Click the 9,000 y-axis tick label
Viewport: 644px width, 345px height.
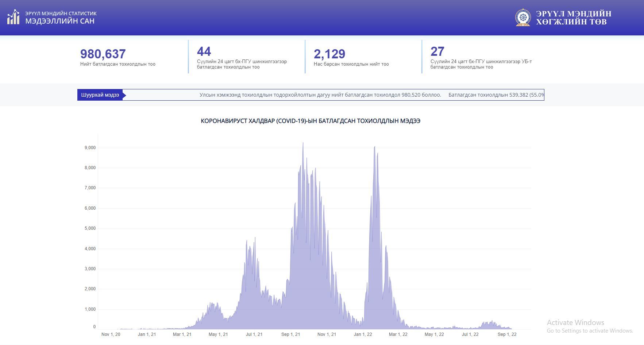point(90,148)
